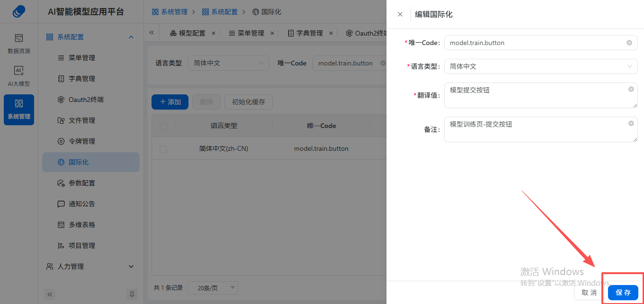Image resolution: width=644 pixels, height=304 pixels.
Task: Click the model.train.button table cell
Action: (x=322, y=148)
